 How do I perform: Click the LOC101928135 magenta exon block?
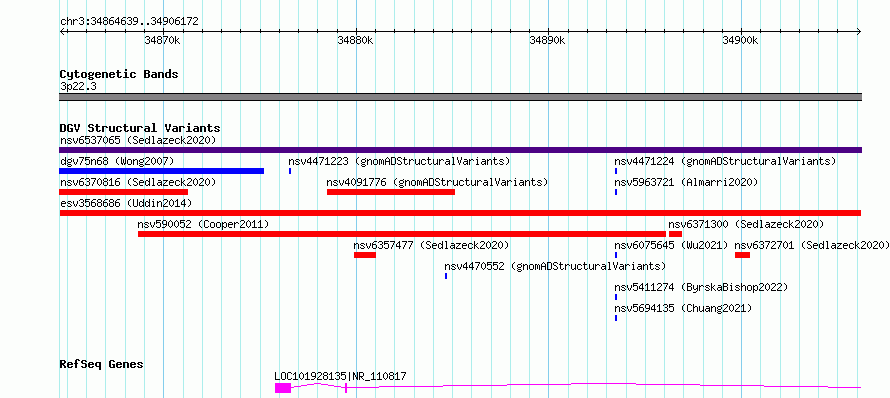pyautogui.click(x=283, y=388)
